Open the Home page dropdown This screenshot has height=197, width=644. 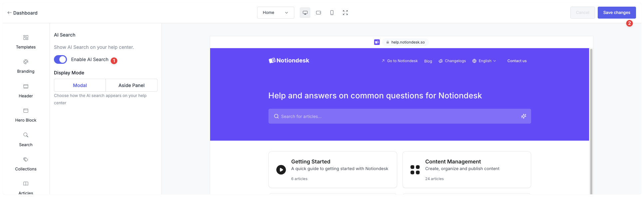point(275,13)
